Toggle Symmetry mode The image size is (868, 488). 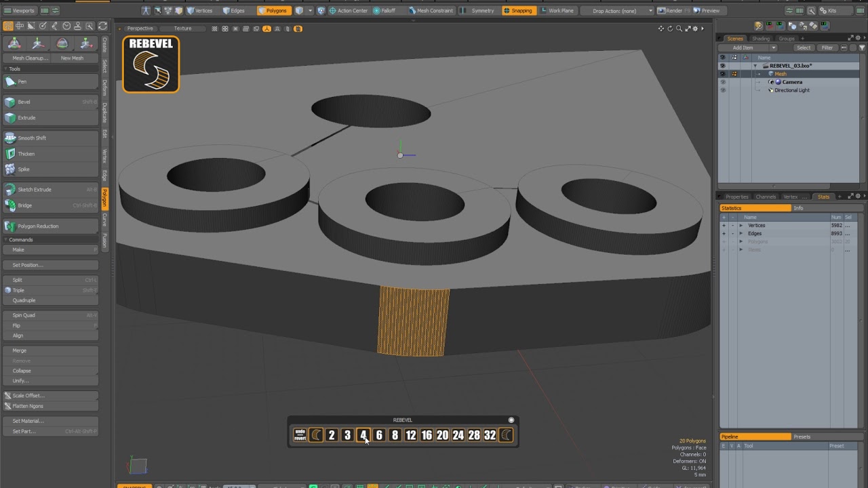pyautogui.click(x=479, y=11)
